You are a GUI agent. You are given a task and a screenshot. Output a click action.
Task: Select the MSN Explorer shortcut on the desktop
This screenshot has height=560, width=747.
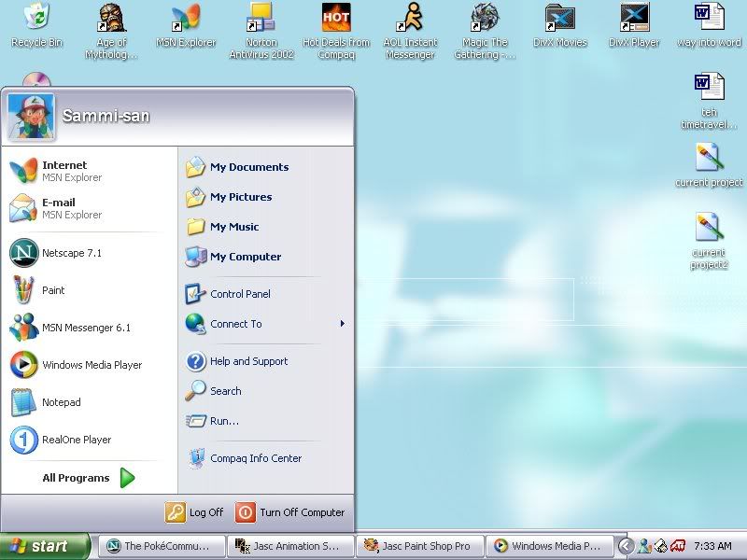(x=186, y=25)
